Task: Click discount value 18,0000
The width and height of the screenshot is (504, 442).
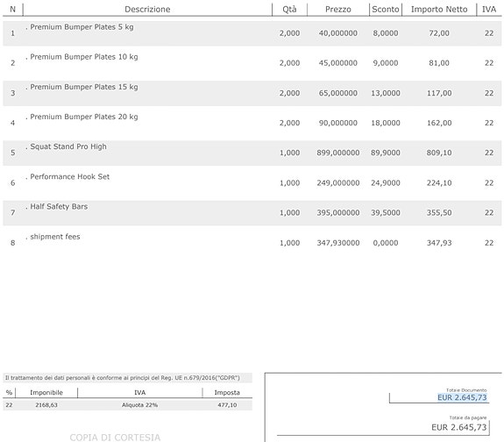Action: point(386,123)
